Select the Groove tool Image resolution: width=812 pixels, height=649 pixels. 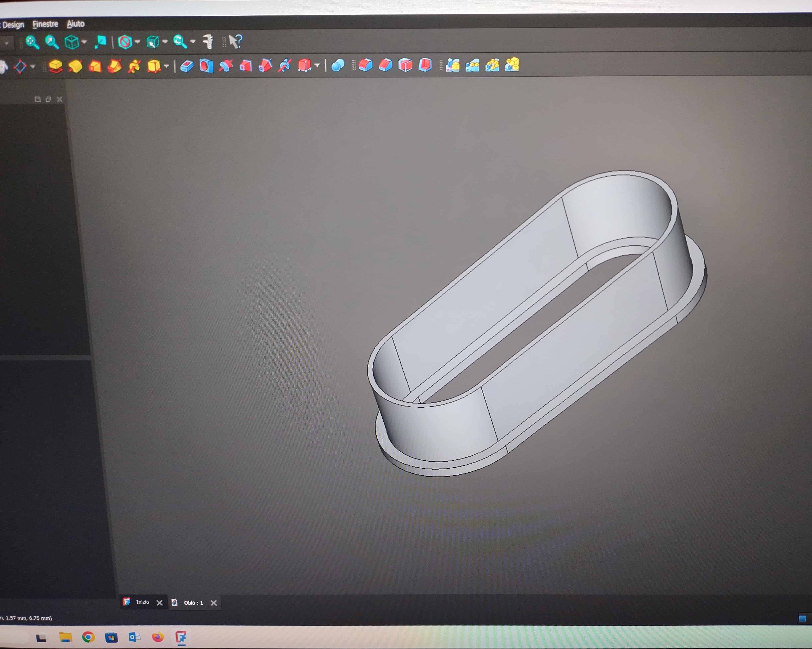tap(226, 66)
